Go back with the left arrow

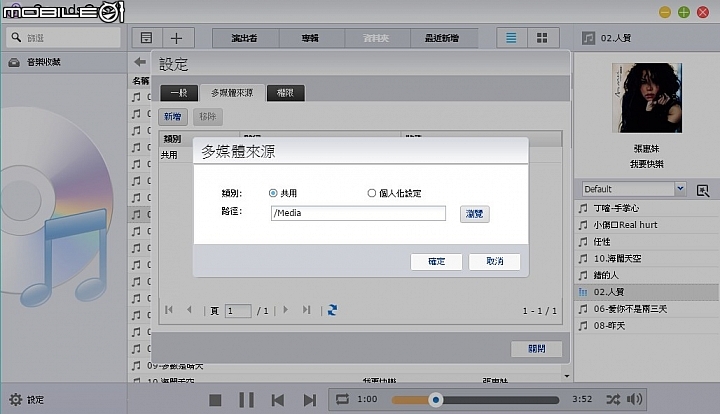tap(140, 62)
